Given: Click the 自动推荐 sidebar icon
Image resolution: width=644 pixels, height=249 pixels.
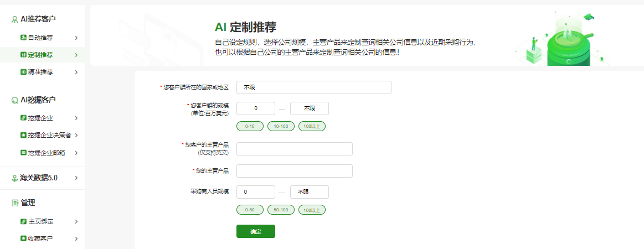Looking at the screenshot, I should pyautogui.click(x=23, y=38).
